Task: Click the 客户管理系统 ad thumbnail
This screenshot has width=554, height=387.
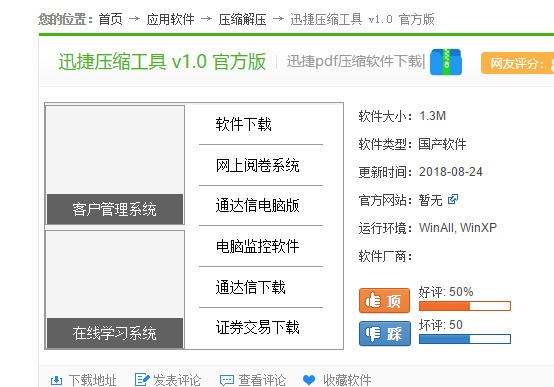Action: pyautogui.click(x=115, y=165)
